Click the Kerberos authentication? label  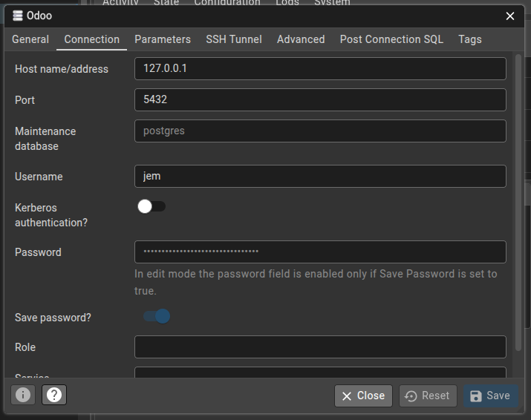51,215
